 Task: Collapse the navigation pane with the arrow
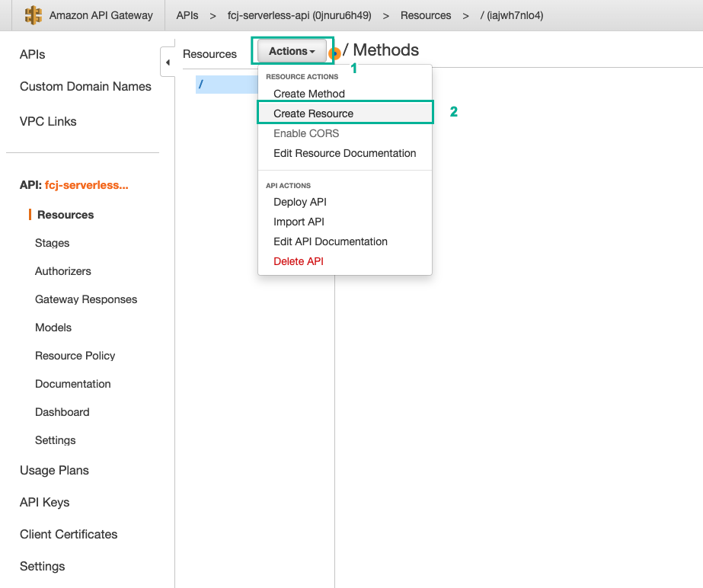point(168,62)
